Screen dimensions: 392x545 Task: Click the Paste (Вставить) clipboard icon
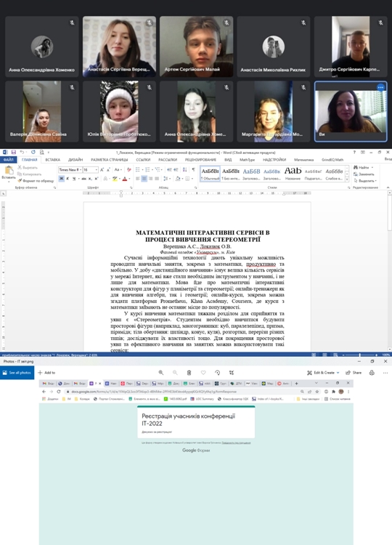point(9,171)
